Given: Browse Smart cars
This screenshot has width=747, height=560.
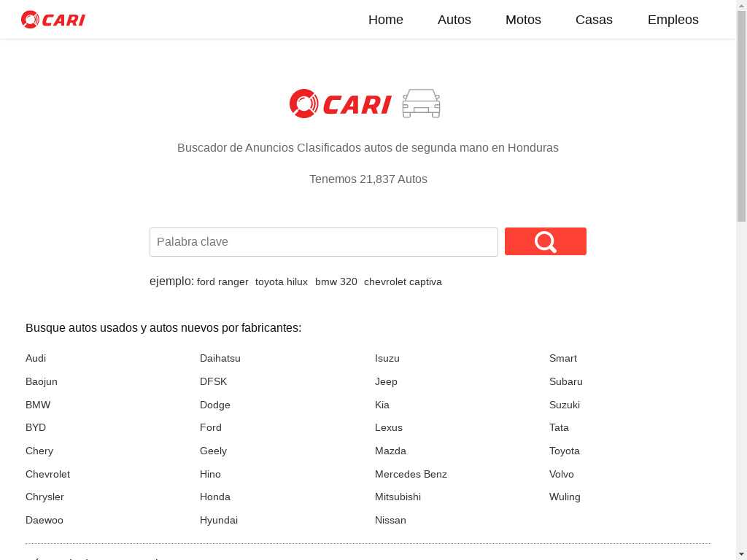Looking at the screenshot, I should coord(563,359).
